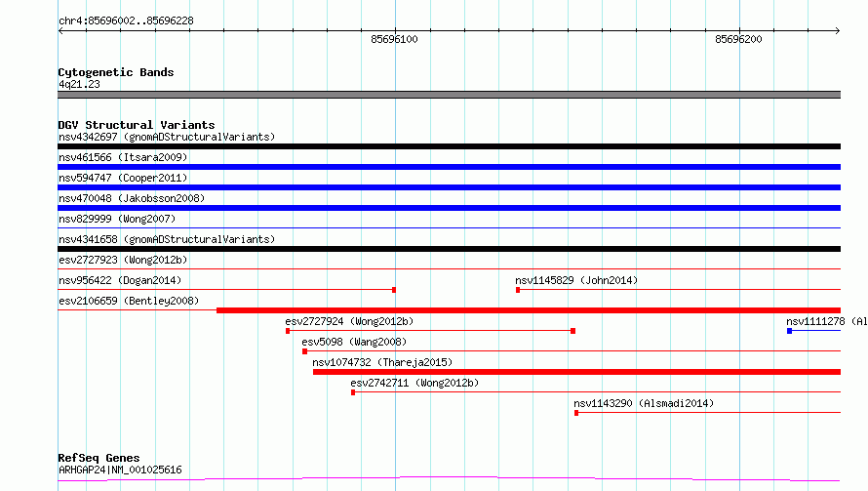Select the blue nsv594747 variant bar

[x=449, y=187]
